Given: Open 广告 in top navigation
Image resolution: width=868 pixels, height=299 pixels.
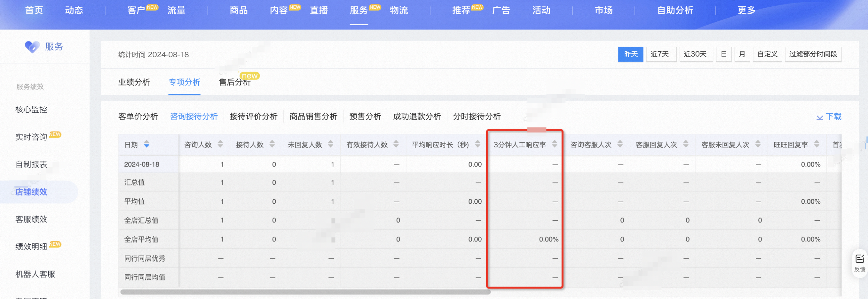Looking at the screenshot, I should pos(501,11).
